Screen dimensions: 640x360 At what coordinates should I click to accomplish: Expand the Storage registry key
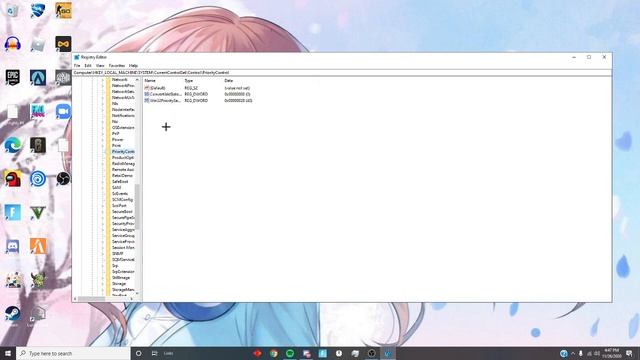[103, 284]
